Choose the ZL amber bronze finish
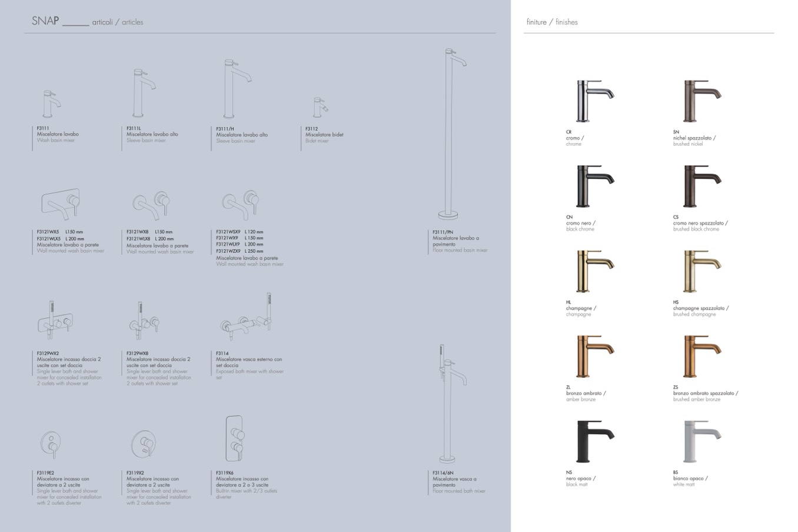Image resolution: width=798 pixels, height=532 pixels. (x=594, y=357)
